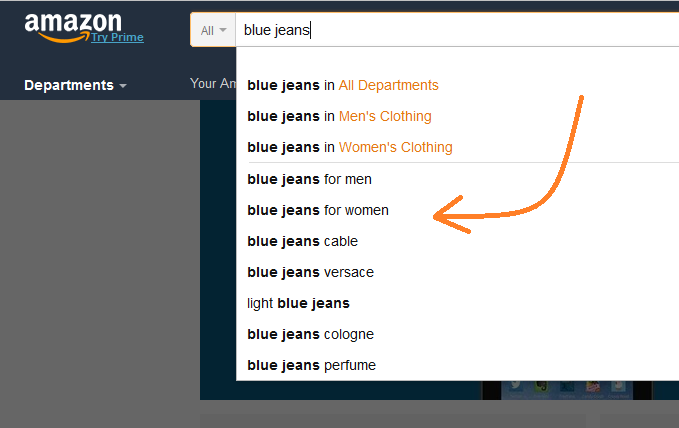The image size is (679, 428).
Task: Choose suggestion blue jeans for men
Action: (x=310, y=179)
